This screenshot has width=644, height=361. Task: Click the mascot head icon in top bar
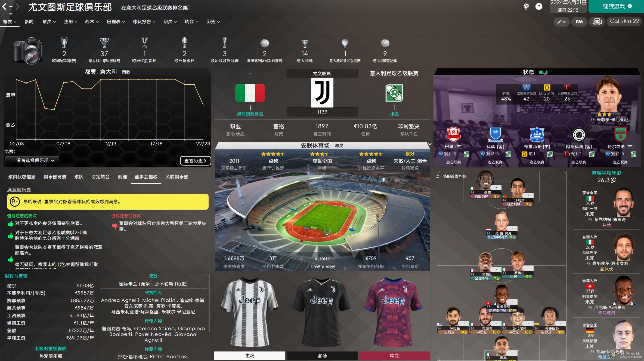[x=526, y=7]
